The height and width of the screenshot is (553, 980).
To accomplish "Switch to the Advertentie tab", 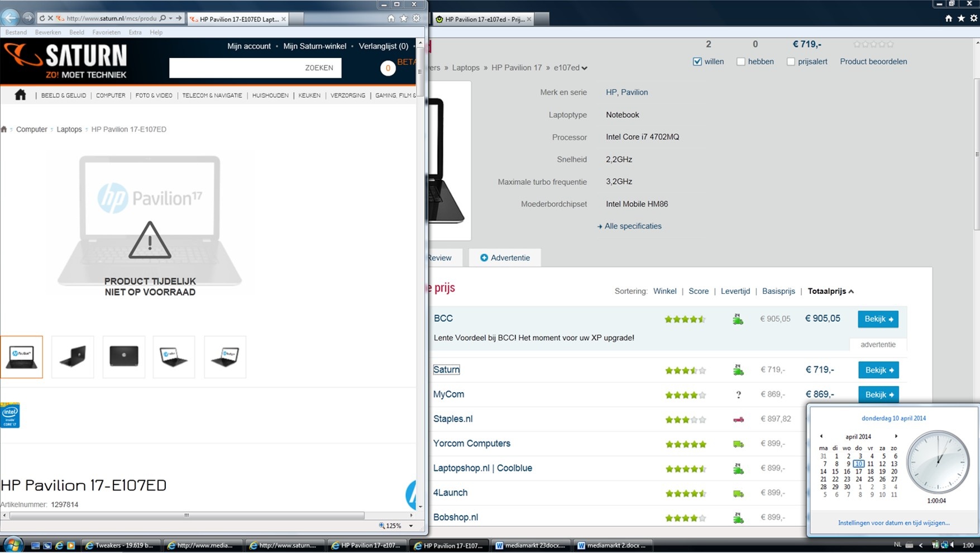I will click(505, 258).
